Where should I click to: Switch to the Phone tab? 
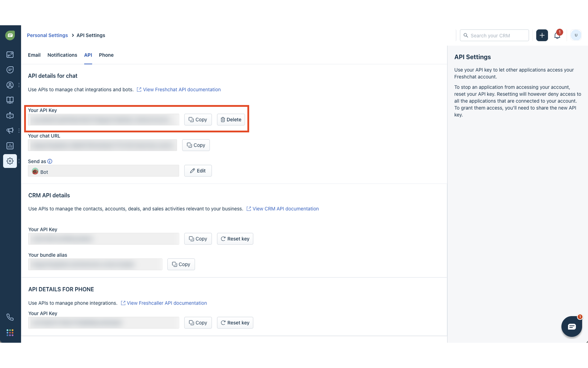tap(106, 55)
